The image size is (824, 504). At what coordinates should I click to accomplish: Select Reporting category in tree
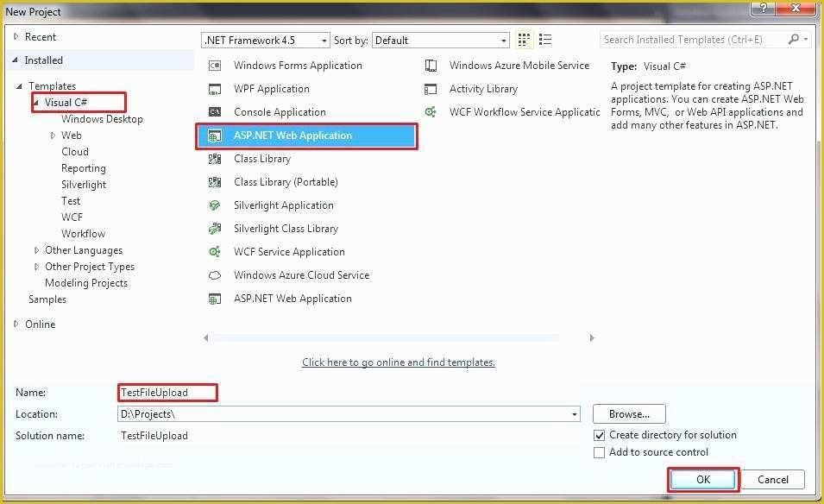click(83, 168)
